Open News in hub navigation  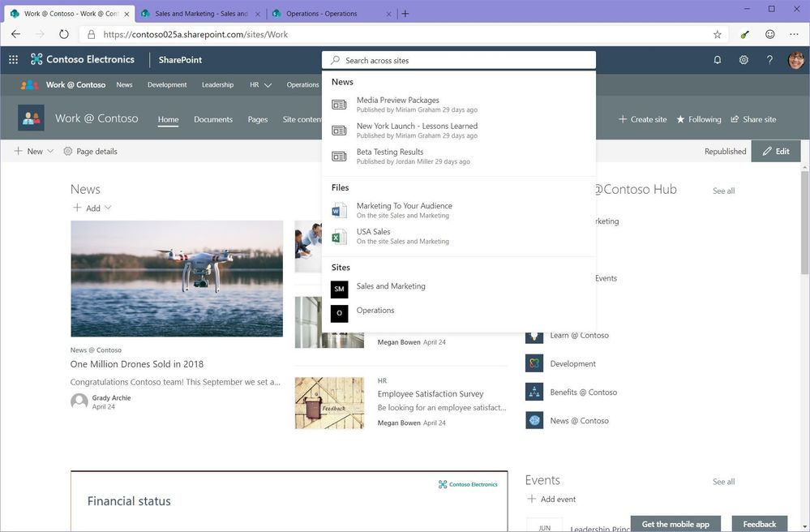click(124, 84)
